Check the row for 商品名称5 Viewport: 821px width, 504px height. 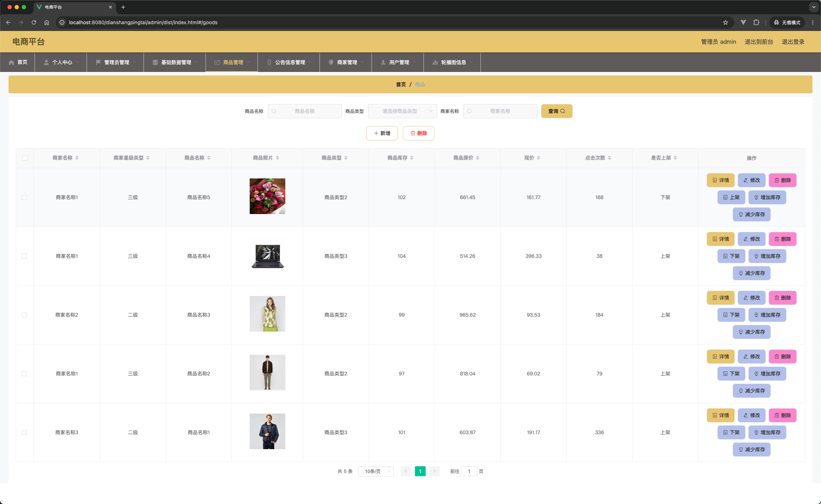(x=24, y=197)
